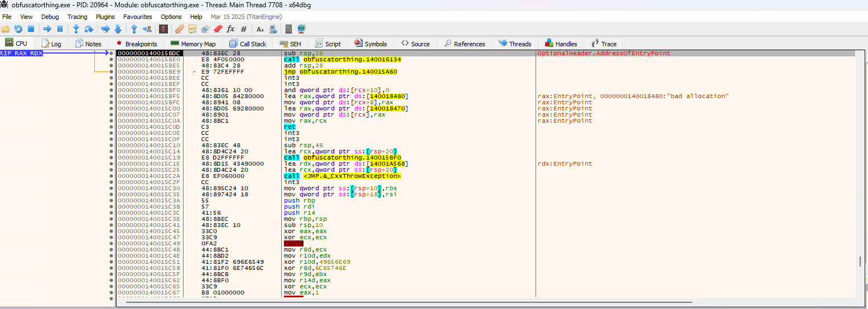Execute till return with up-arrow icon

point(134,28)
